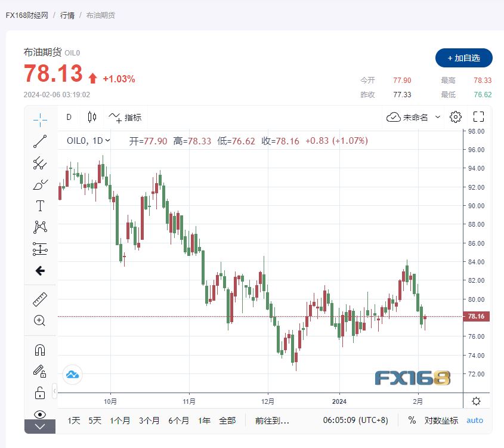Expand the candlestick chart type menu
Screen dimensions: 504x448
(92, 117)
